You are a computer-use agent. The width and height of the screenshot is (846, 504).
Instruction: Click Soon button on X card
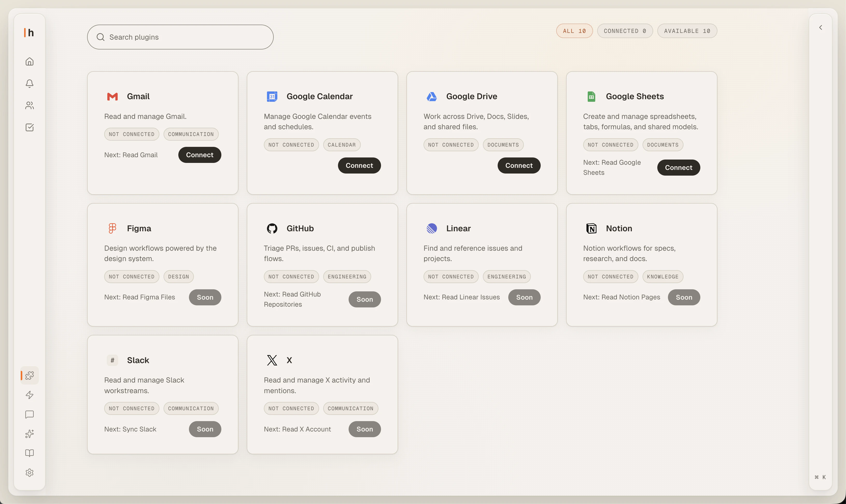point(365,429)
